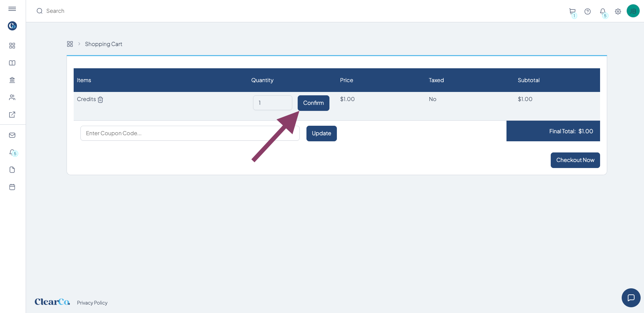Click the Taxed value No
This screenshot has width=644, height=313.
[432, 99]
